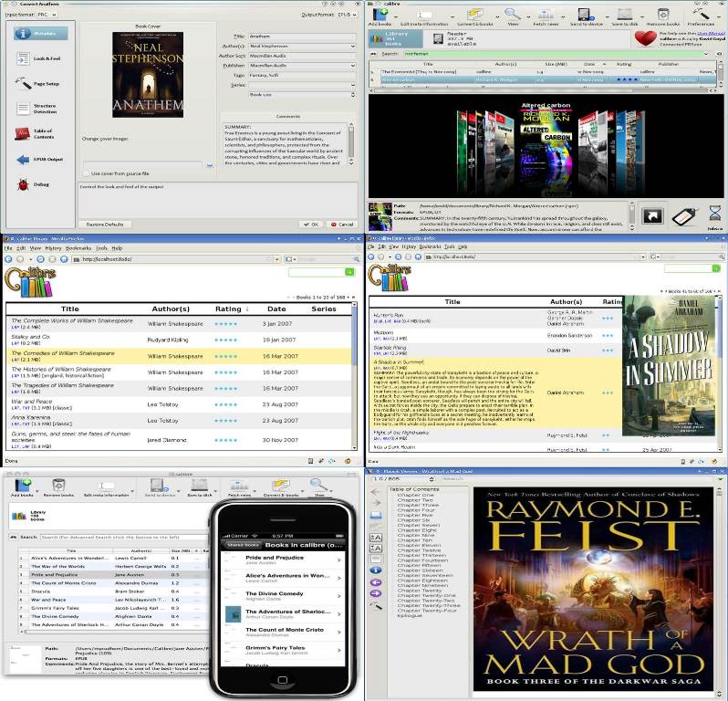Open History menu in left Firefox window
728x701 pixels.
(x=53, y=248)
